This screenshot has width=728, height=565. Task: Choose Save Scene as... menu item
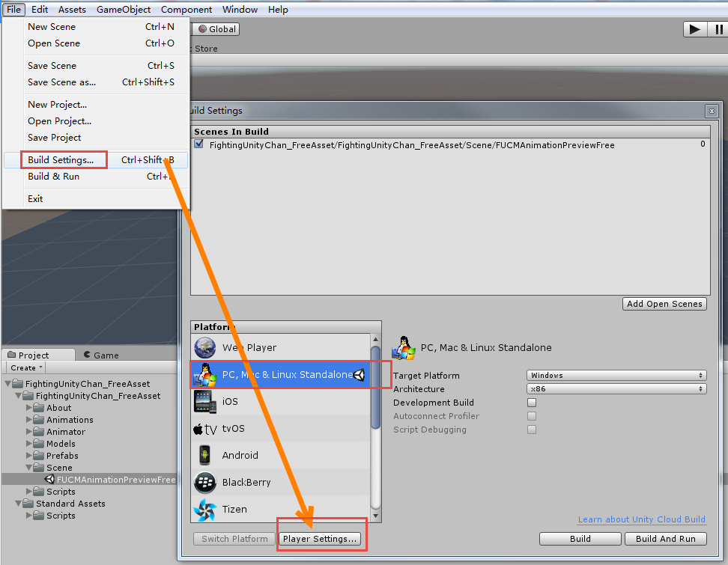96,82
